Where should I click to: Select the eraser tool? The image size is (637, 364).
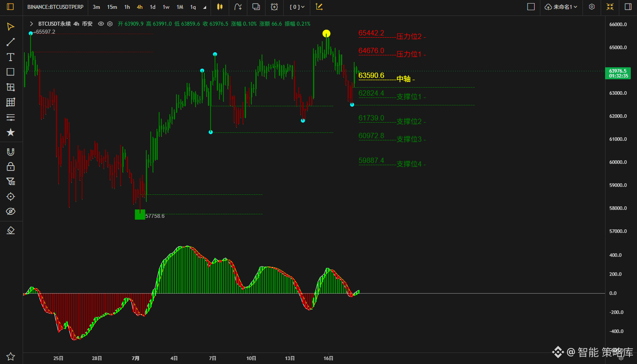coord(11,230)
